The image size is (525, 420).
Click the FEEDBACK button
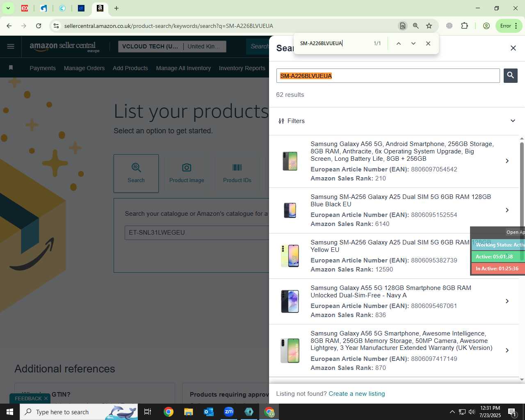[x=28, y=399]
